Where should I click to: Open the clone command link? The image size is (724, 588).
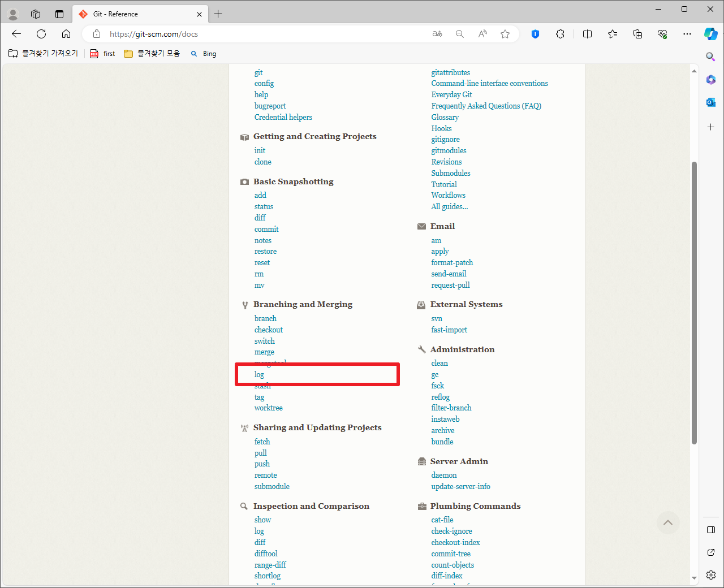tap(262, 162)
